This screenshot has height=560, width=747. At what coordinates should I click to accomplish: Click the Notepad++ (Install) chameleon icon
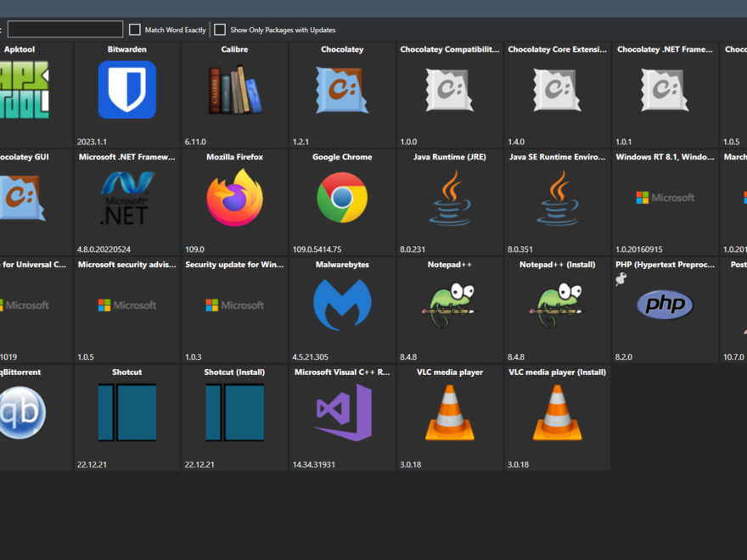(x=557, y=305)
